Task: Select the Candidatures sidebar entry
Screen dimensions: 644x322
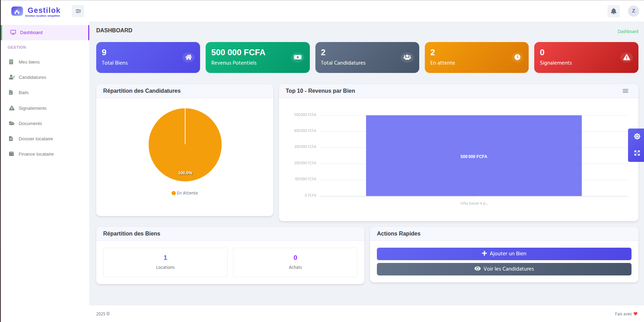Action: pos(32,77)
